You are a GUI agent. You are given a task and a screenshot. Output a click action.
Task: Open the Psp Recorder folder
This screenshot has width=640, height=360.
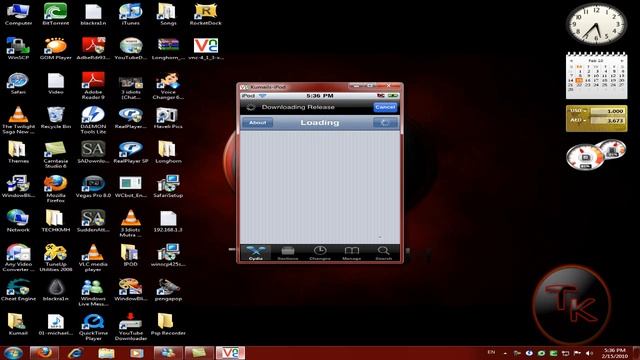[x=168, y=323]
